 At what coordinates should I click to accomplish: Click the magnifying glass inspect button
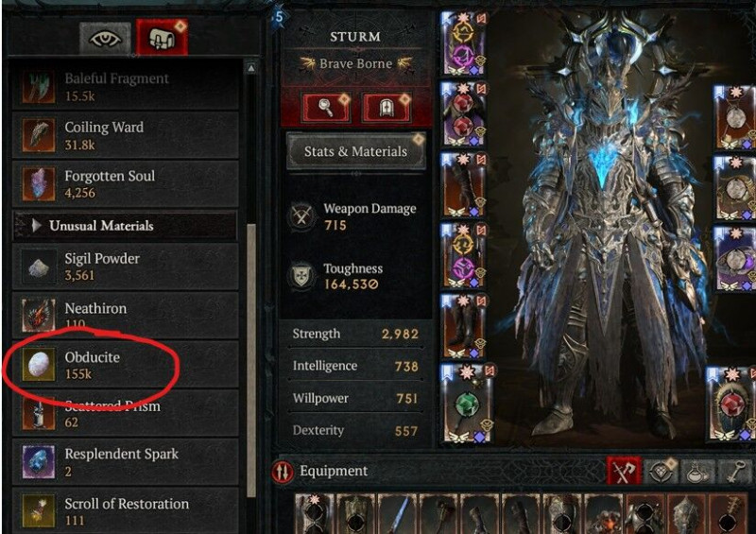pos(326,108)
